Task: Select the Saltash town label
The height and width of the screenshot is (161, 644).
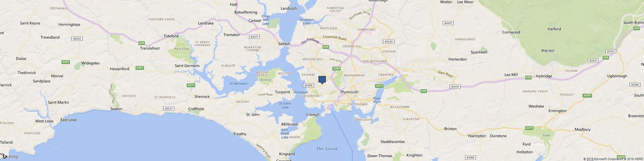Action: click(284, 44)
